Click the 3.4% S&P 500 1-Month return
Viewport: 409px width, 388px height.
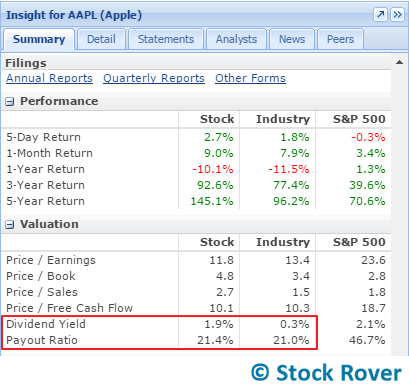pyautogui.click(x=371, y=153)
